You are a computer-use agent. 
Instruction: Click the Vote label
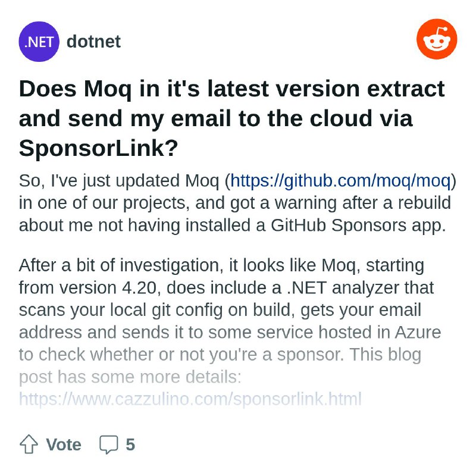(x=64, y=444)
